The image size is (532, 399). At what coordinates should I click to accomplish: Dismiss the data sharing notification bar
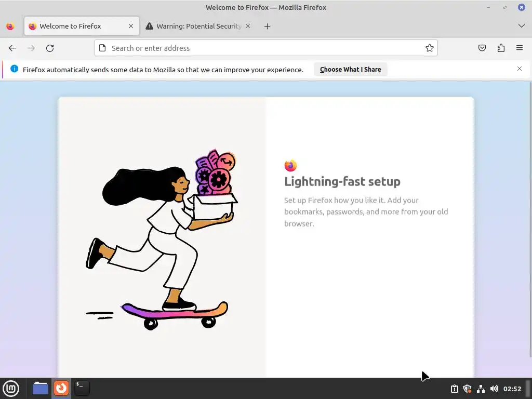point(520,69)
